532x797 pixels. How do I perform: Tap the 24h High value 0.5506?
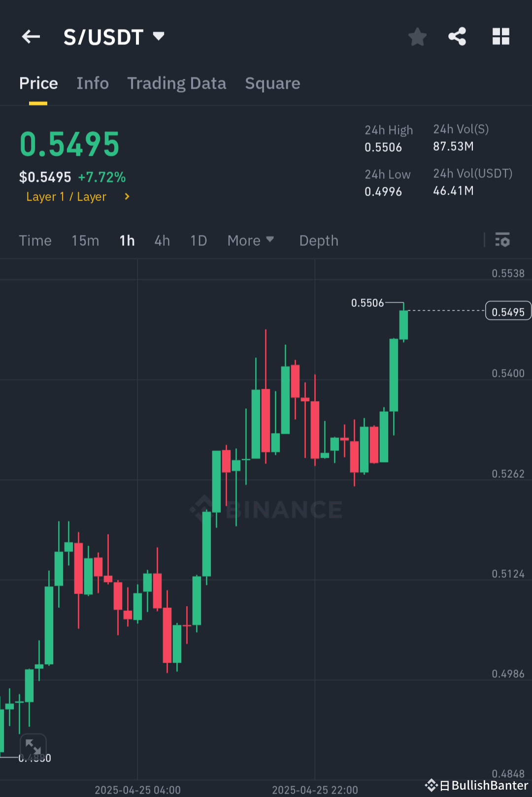pyautogui.click(x=384, y=147)
